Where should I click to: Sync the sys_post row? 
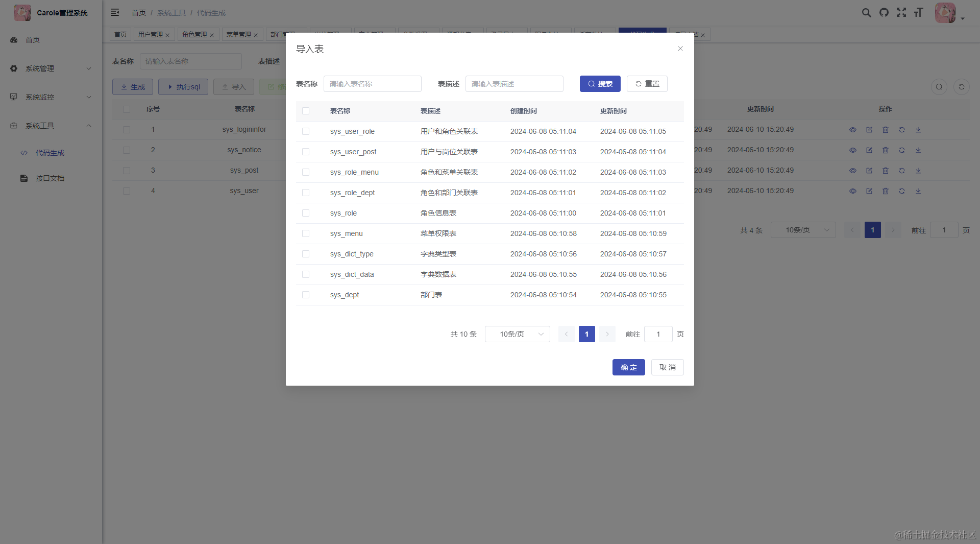click(x=902, y=171)
